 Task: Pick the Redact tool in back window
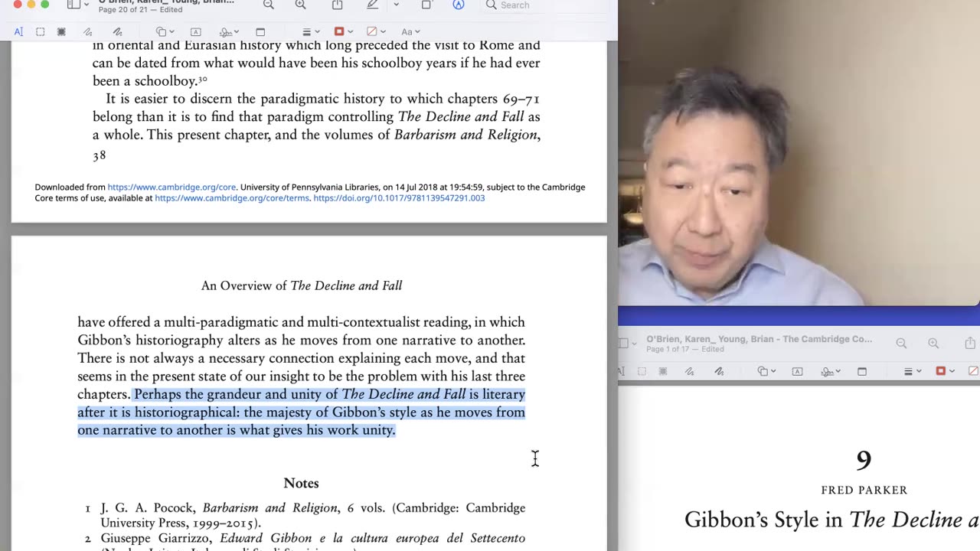[663, 371]
